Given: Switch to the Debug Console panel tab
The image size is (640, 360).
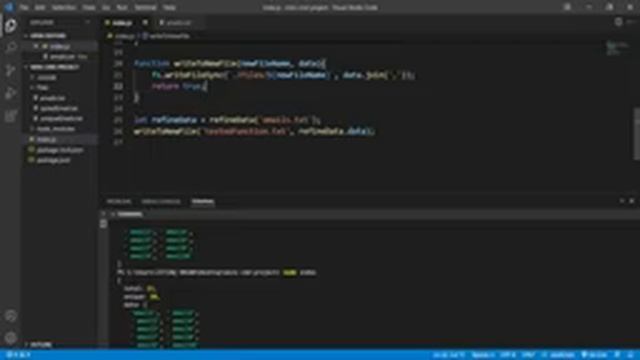Looking at the screenshot, I should (x=161, y=201).
